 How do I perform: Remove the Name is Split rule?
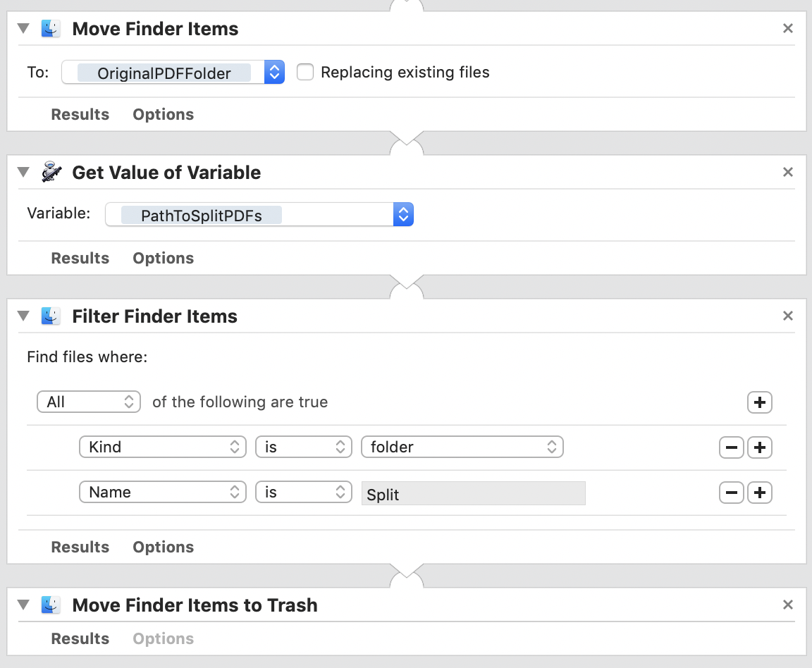(x=732, y=493)
